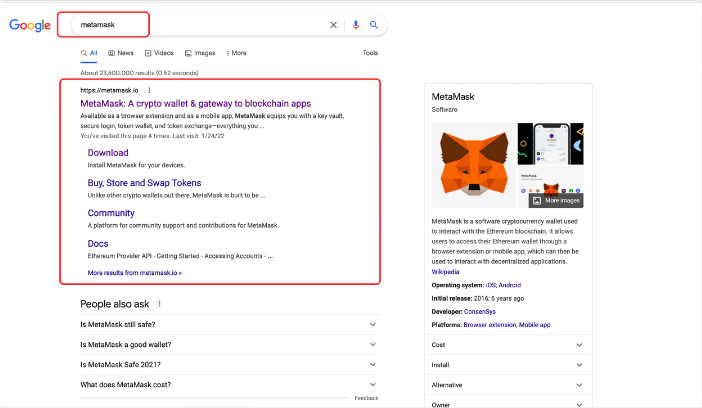702x408 pixels.
Task: Open the Tools option
Action: pos(370,53)
